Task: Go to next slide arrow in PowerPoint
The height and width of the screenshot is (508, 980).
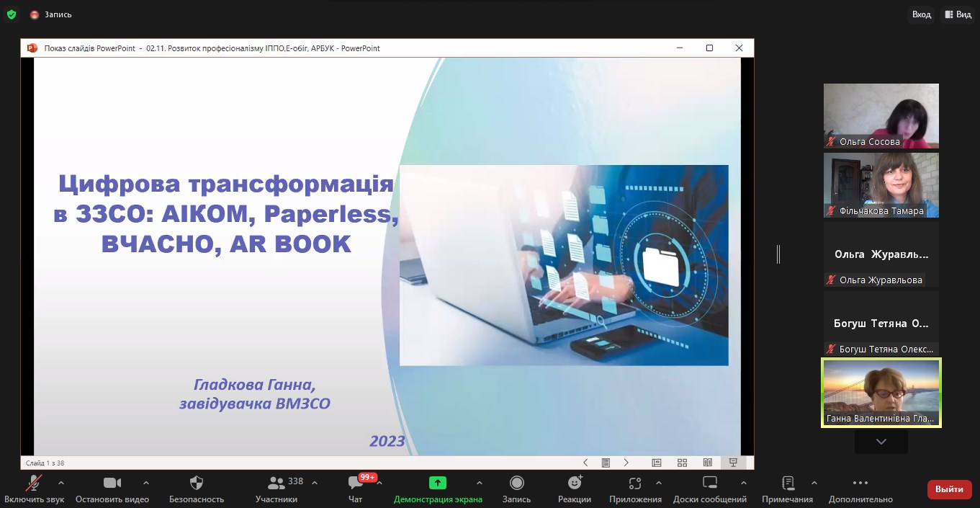Action: (626, 463)
